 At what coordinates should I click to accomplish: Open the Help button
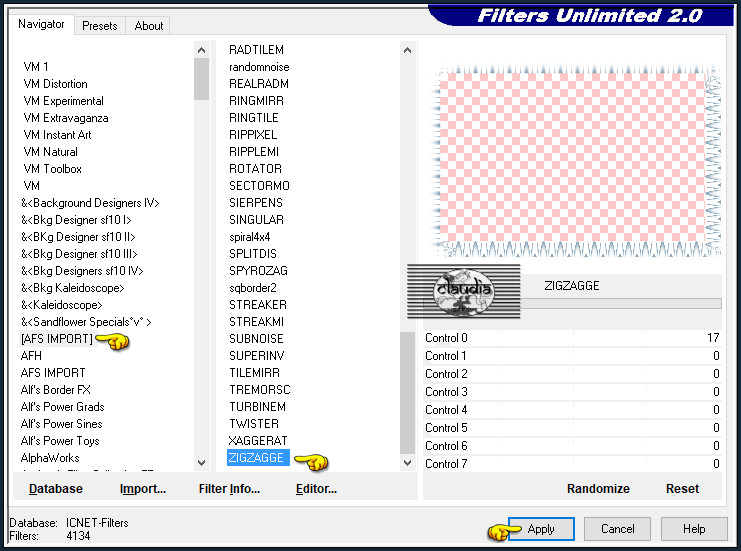pos(694,529)
